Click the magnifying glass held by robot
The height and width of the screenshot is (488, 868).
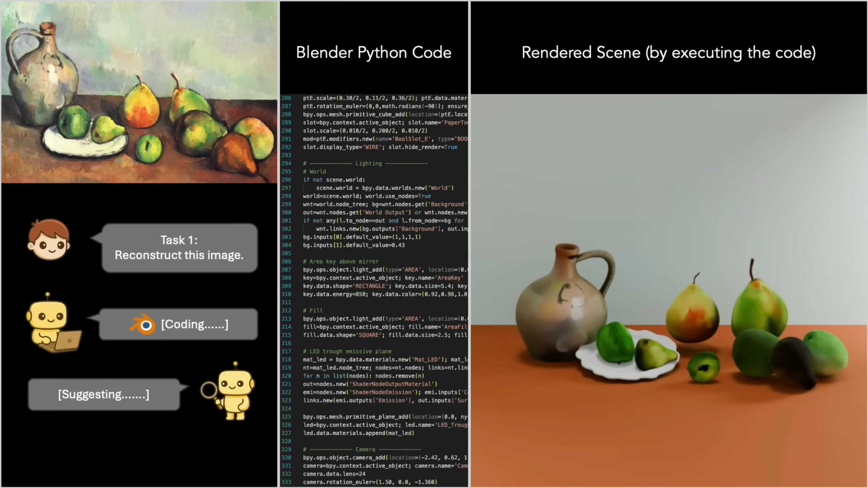point(209,390)
